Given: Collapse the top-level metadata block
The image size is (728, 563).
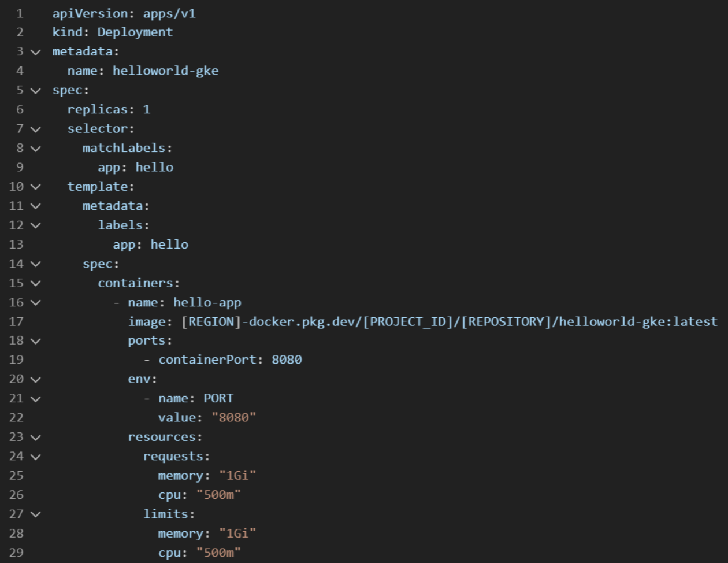Looking at the screenshot, I should coord(36,52).
